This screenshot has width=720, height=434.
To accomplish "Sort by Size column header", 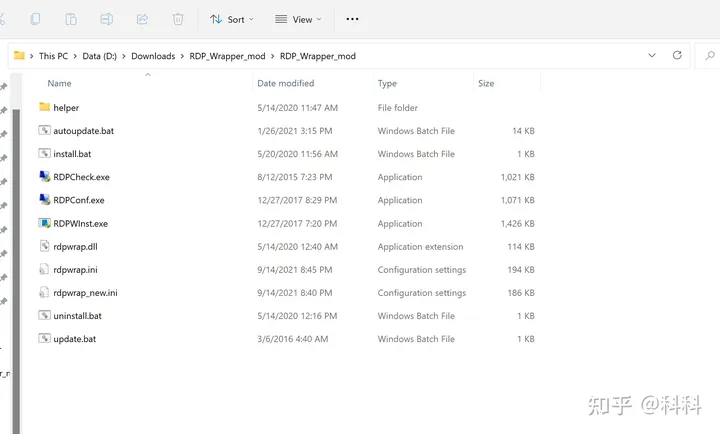I will pyautogui.click(x=486, y=83).
